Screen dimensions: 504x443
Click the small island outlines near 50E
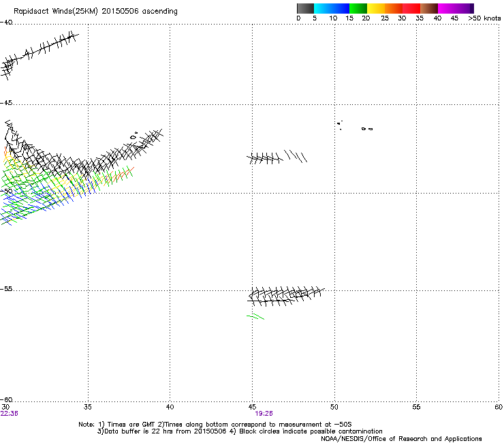pyautogui.click(x=339, y=125)
